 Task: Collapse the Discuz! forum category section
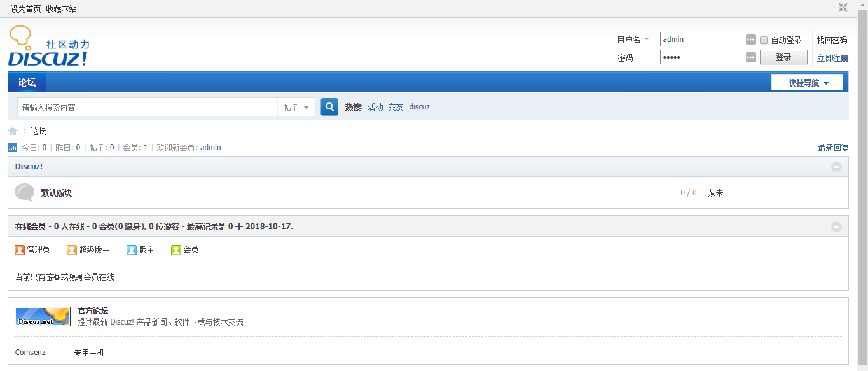pos(836,167)
